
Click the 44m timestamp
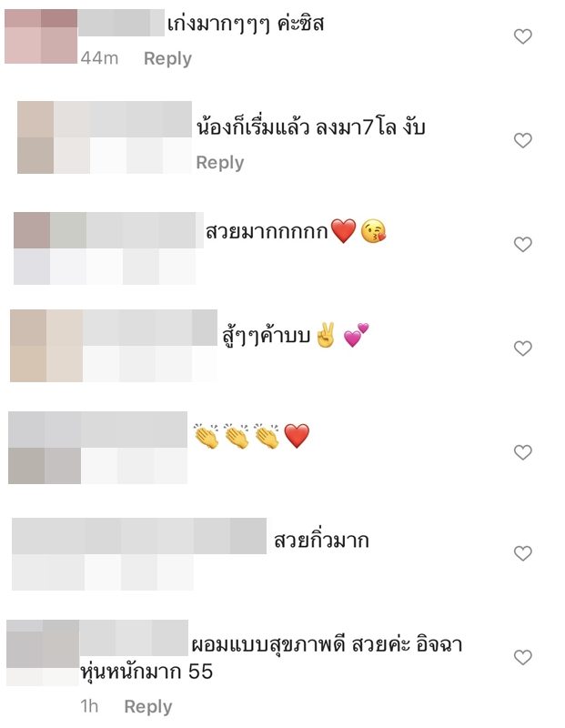[99, 58]
